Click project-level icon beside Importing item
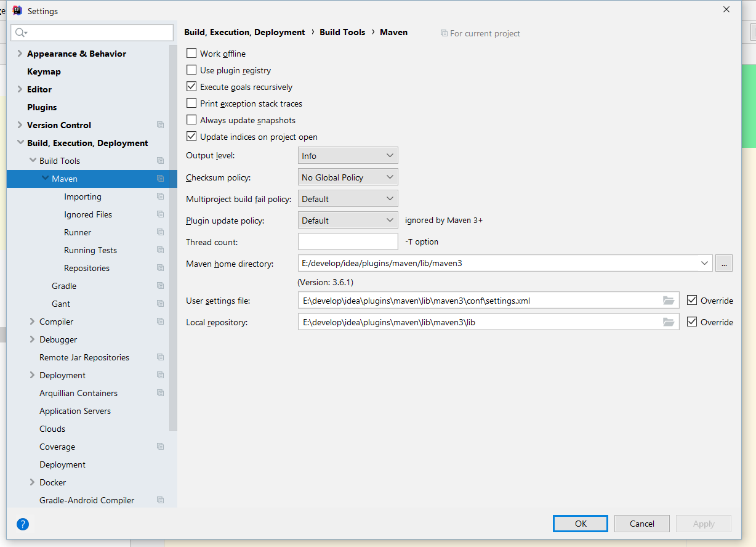The image size is (756, 547). tap(161, 197)
